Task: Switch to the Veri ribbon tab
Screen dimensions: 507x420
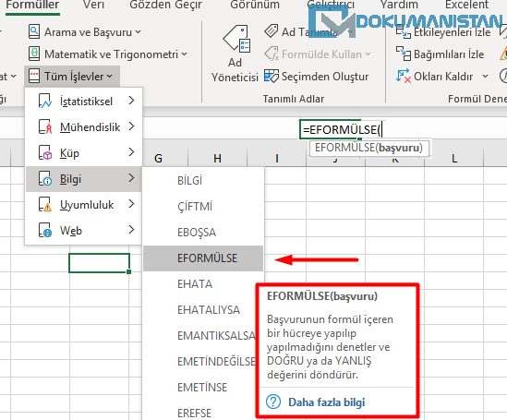Action: click(93, 5)
